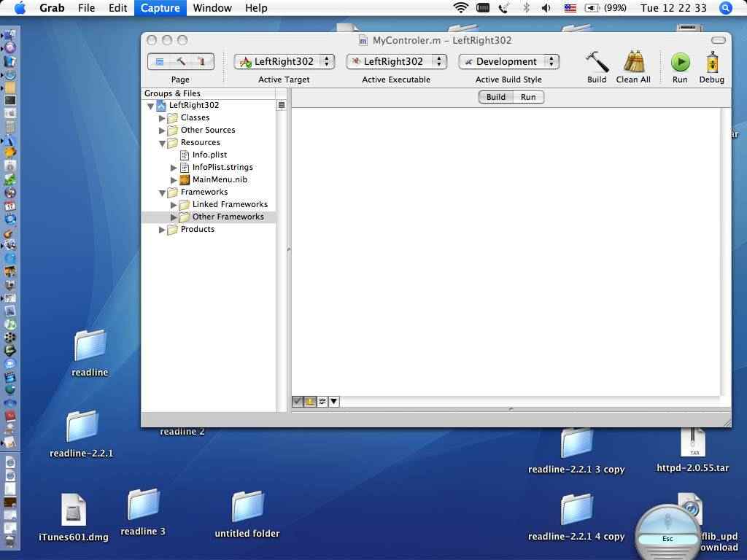Expand the Other Sources group
747x560 pixels.
(x=162, y=130)
